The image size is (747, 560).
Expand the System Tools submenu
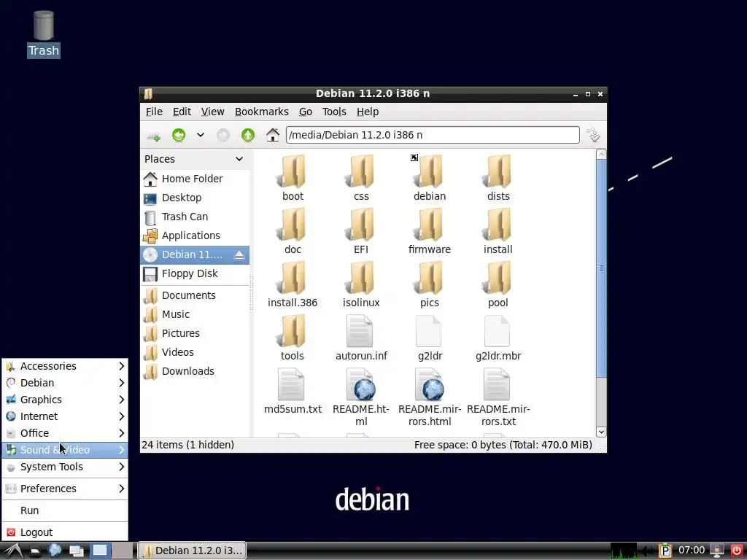(65, 467)
